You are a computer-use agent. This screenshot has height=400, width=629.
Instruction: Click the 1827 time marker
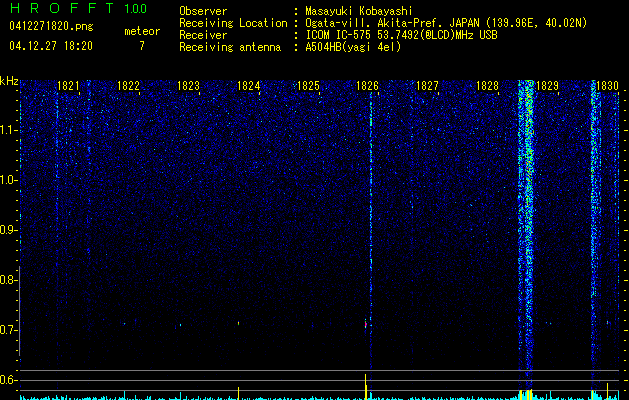(428, 86)
